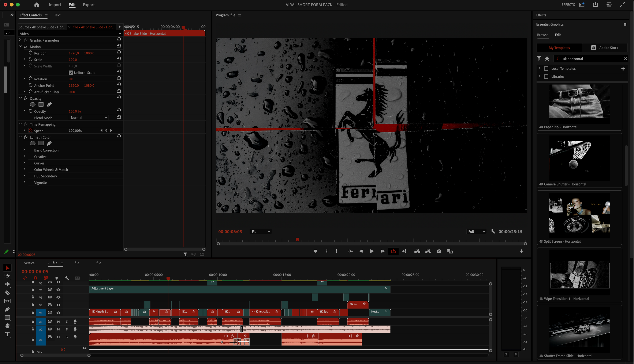This screenshot has width=634, height=364.
Task: Open the Fit zoom level dropdown
Action: (261, 231)
